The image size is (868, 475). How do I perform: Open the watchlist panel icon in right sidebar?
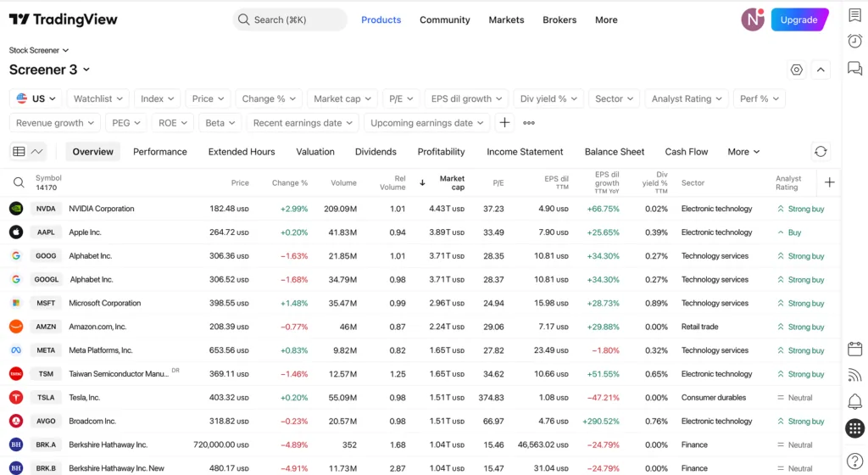[x=854, y=15]
